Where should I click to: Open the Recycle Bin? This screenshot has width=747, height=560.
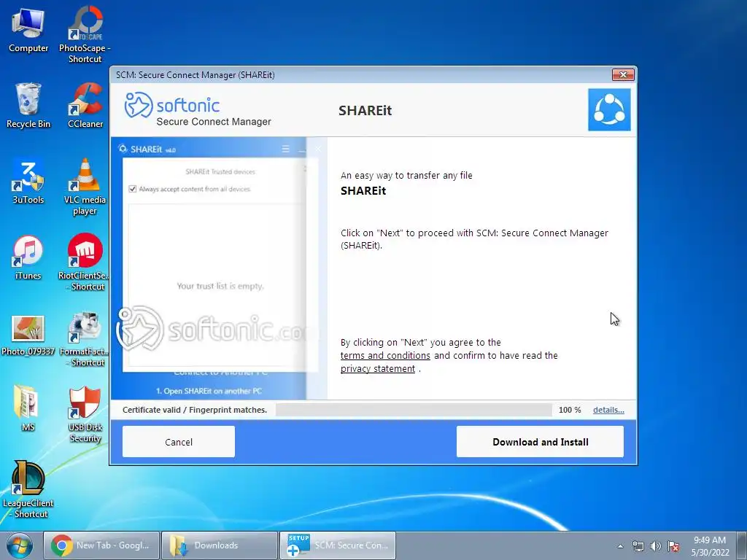click(28, 105)
